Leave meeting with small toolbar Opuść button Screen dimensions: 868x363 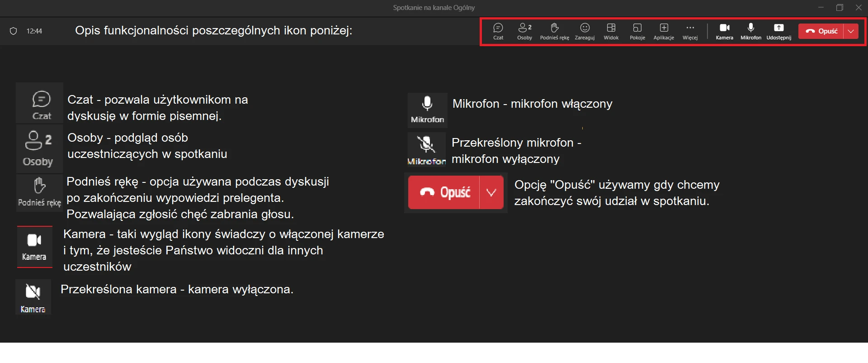pos(821,31)
